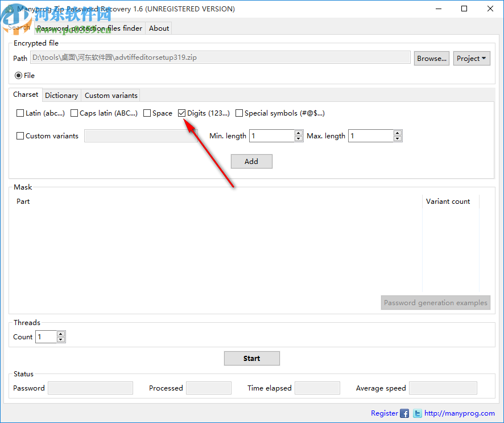Enable the Custom variants checkbox
The height and width of the screenshot is (423, 504).
(20, 135)
